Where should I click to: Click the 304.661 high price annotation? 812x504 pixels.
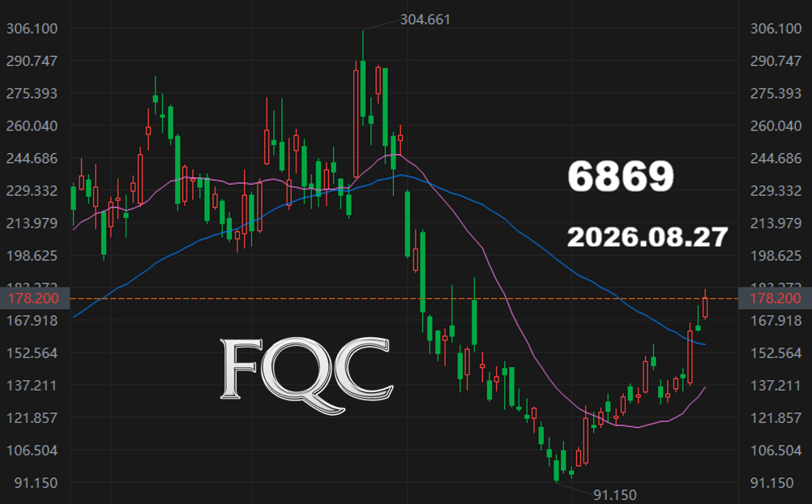pos(425,19)
